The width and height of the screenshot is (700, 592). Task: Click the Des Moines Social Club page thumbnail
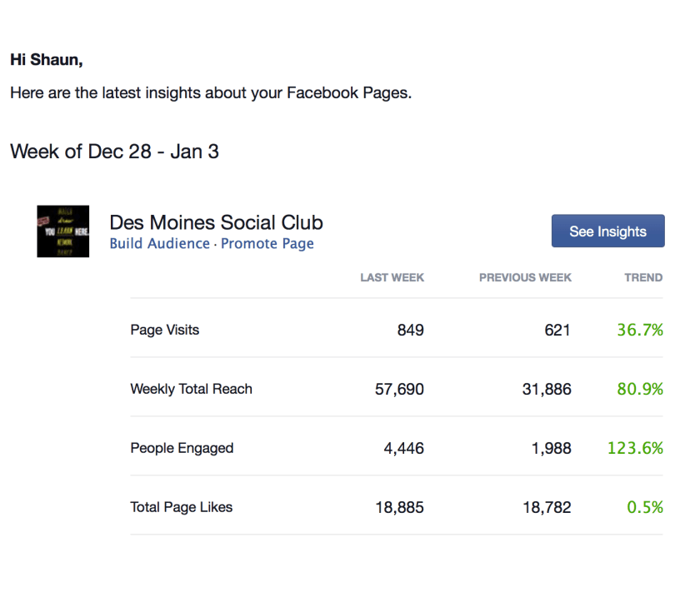63,231
